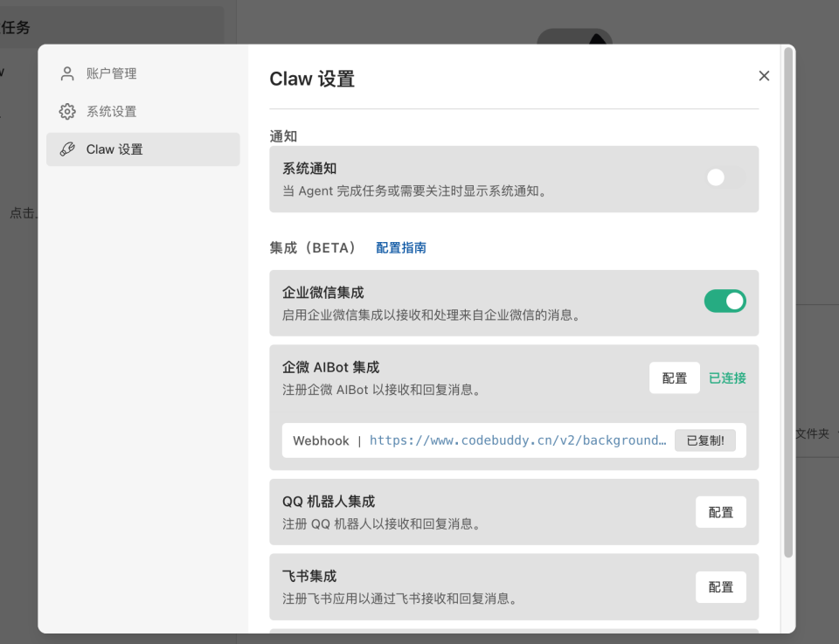Click the 已复制 button next to Webhook

coord(705,440)
